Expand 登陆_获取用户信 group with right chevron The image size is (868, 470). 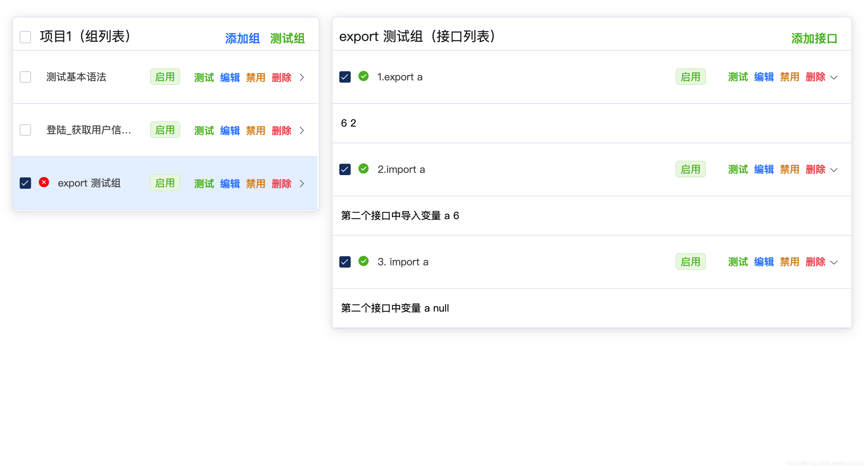click(x=302, y=130)
